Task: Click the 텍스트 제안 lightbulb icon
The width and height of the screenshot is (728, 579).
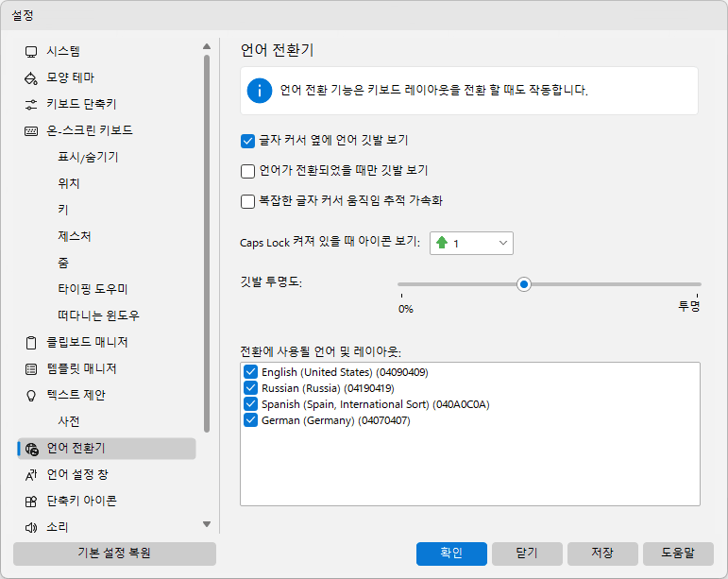Action: (31, 396)
